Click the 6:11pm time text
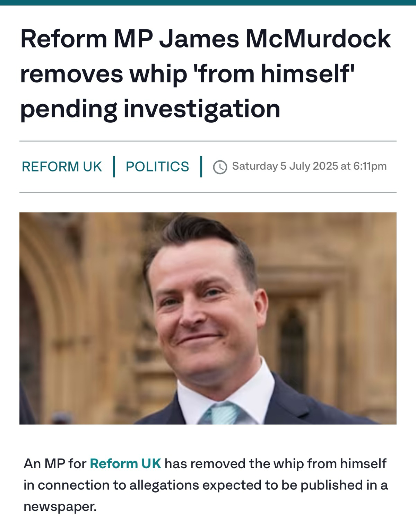This screenshot has width=416, height=532. click(x=370, y=166)
